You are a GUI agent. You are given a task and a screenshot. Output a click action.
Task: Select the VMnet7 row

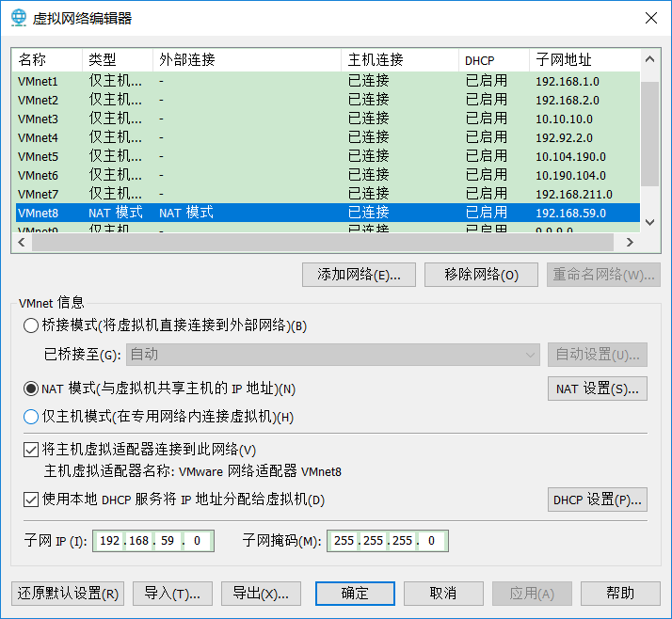[328, 194]
